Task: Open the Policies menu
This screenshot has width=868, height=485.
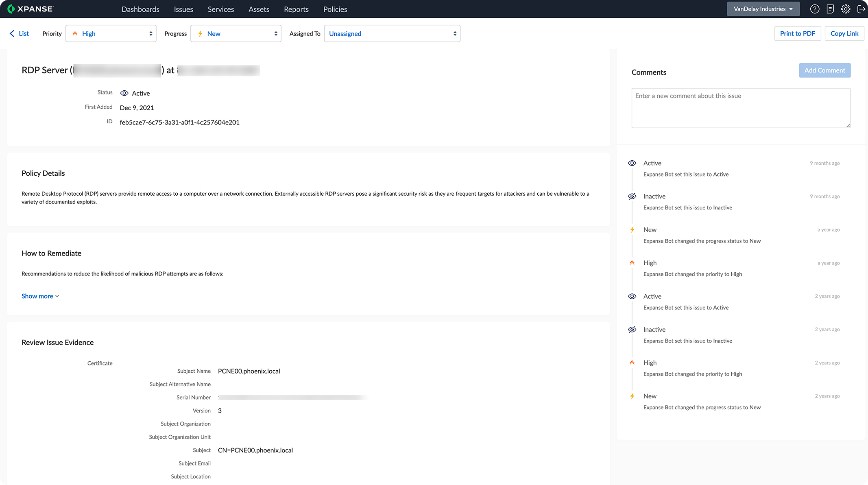Action: point(335,9)
